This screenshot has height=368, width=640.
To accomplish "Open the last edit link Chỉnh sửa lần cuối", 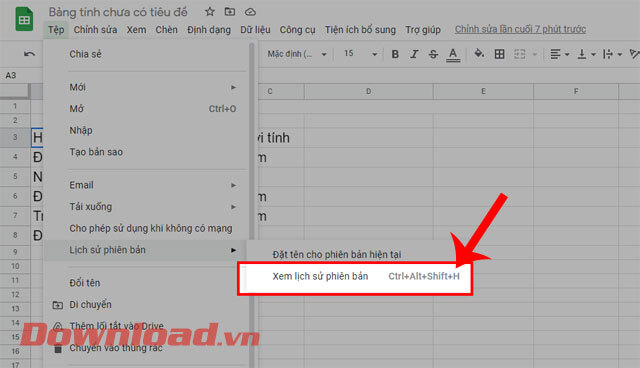I will point(520,29).
